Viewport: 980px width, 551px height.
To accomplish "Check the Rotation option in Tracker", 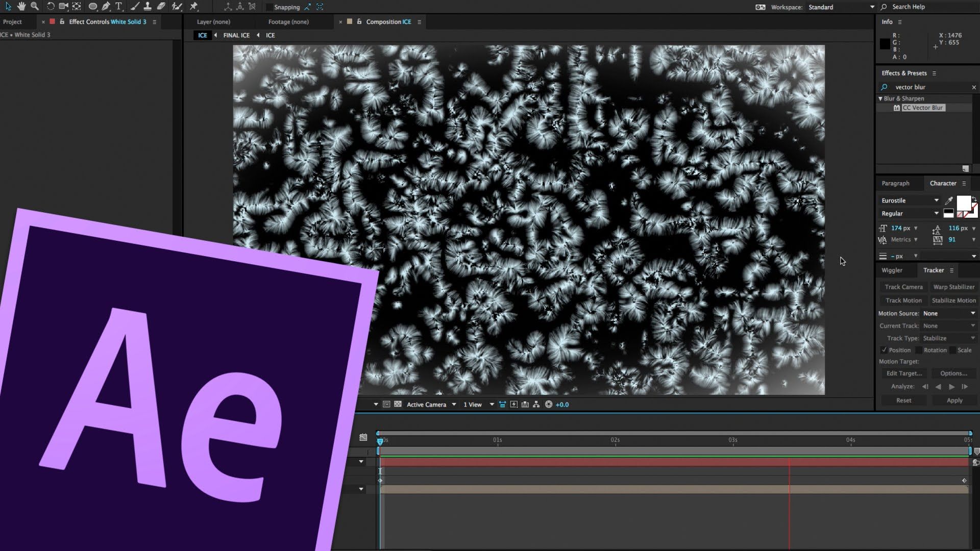I will pyautogui.click(x=918, y=350).
